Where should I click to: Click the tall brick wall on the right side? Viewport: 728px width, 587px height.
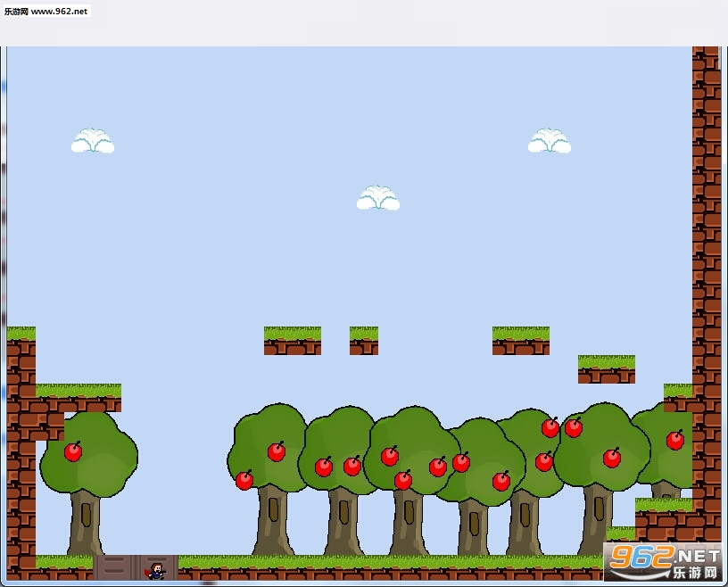[x=707, y=293]
